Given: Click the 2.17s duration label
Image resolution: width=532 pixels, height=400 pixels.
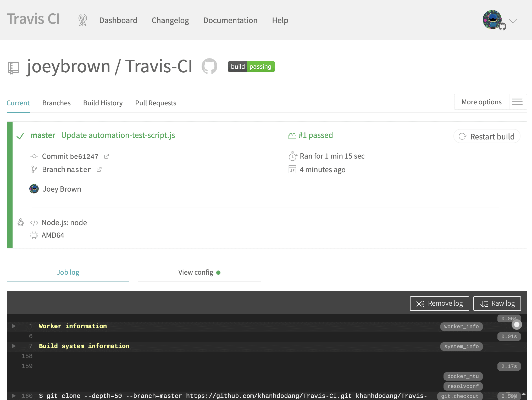Looking at the screenshot, I should (x=509, y=366).
